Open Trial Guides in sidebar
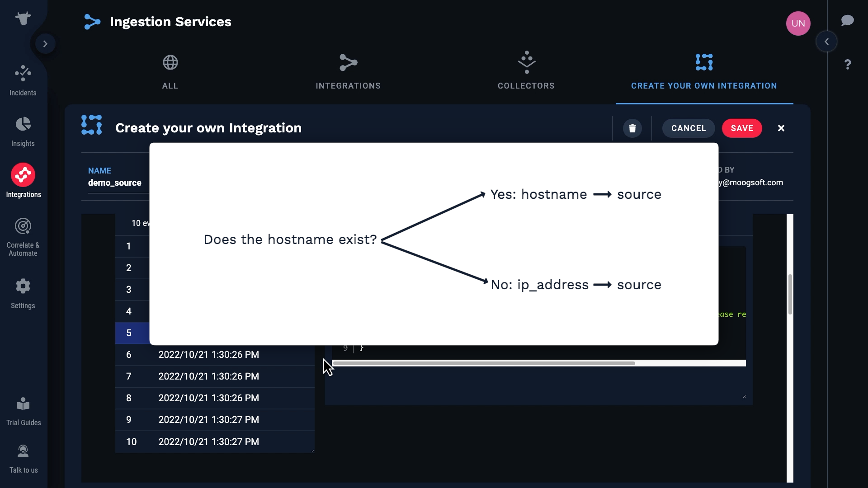 pos(23,411)
